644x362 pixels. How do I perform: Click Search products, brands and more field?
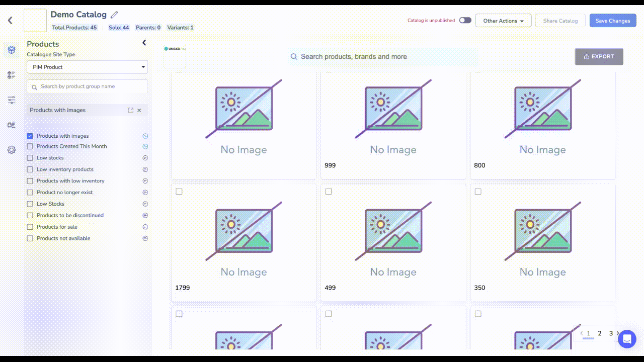[x=383, y=57]
